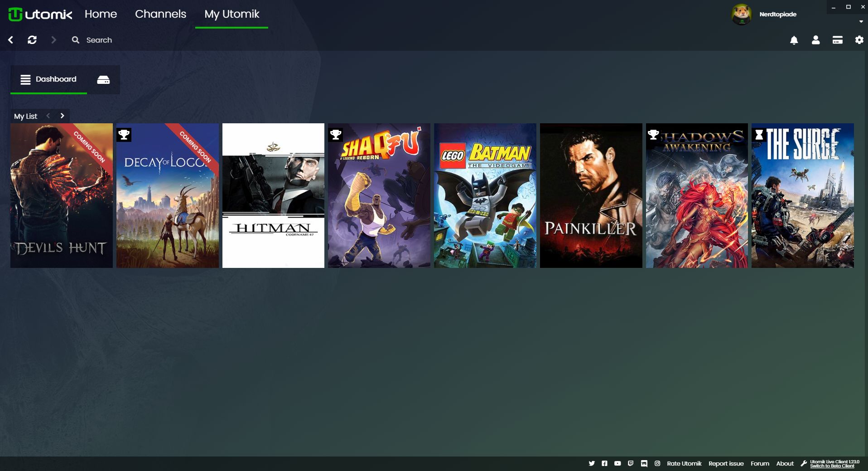
Task: Open the Forum link
Action: (x=760, y=463)
